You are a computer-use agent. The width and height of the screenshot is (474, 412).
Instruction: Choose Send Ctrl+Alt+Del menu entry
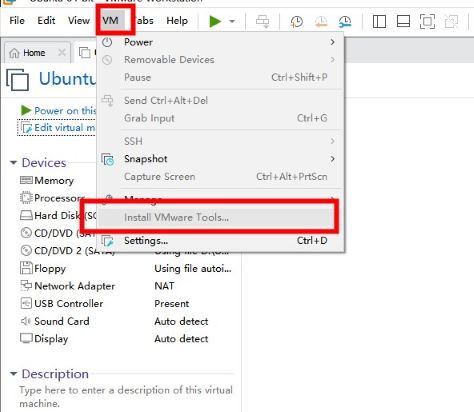pos(221,100)
